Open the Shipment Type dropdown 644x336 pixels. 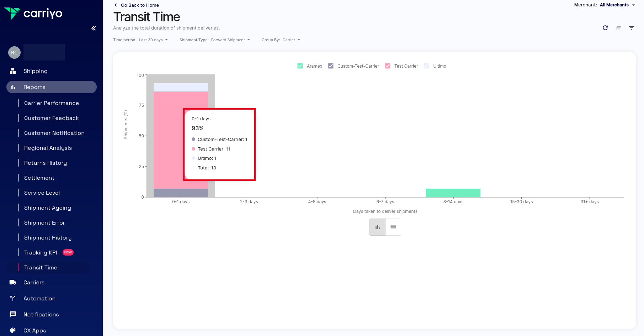point(230,40)
